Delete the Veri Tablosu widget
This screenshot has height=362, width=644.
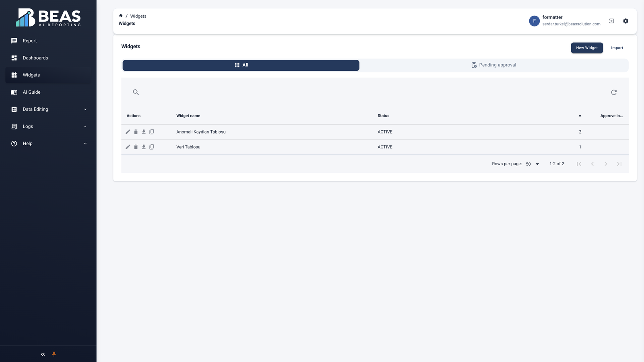click(x=136, y=147)
